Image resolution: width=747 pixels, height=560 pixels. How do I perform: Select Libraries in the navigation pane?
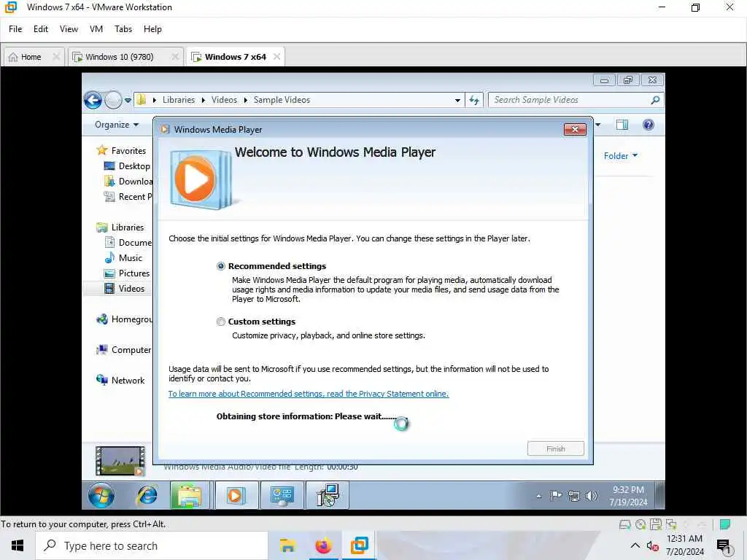tap(120, 227)
